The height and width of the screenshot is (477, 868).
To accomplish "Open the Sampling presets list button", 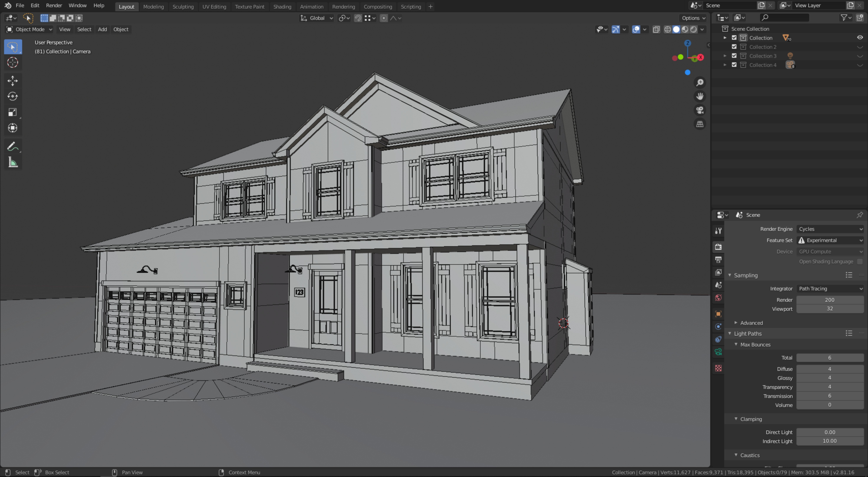I will (849, 275).
